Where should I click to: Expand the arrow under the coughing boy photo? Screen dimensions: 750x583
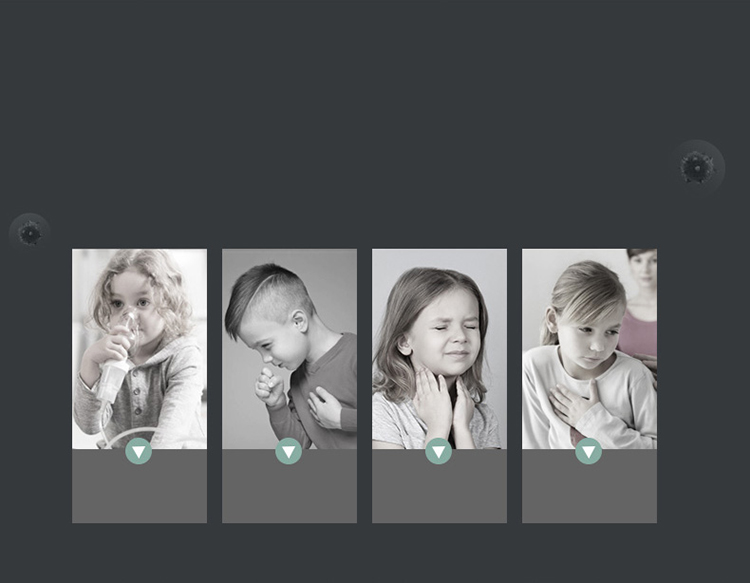288,451
